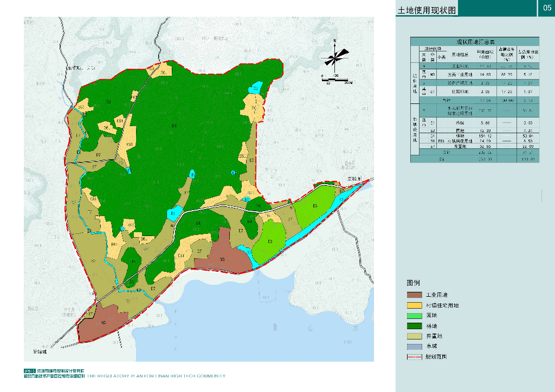Click the 图例 legend heading
555x392 pixels.
[x=414, y=283]
